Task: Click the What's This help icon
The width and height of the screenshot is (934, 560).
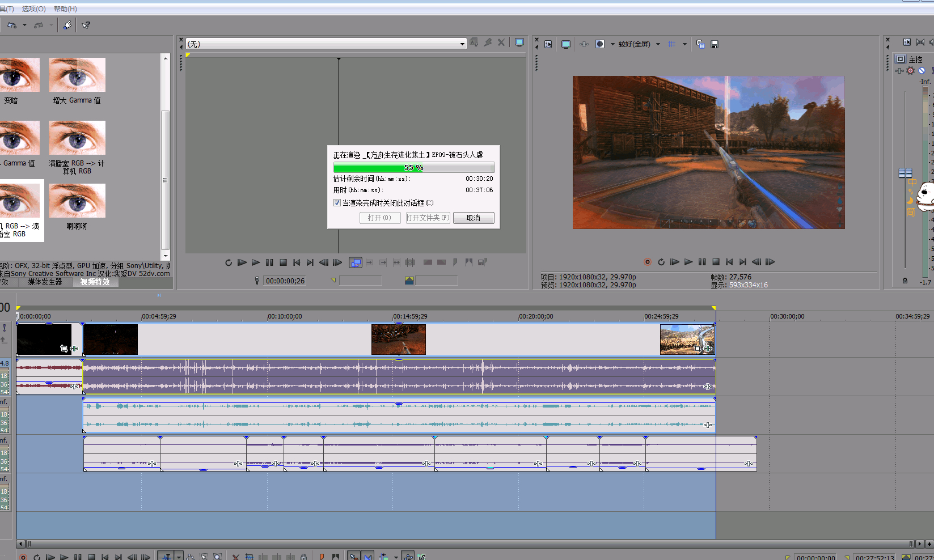Action: 86,25
